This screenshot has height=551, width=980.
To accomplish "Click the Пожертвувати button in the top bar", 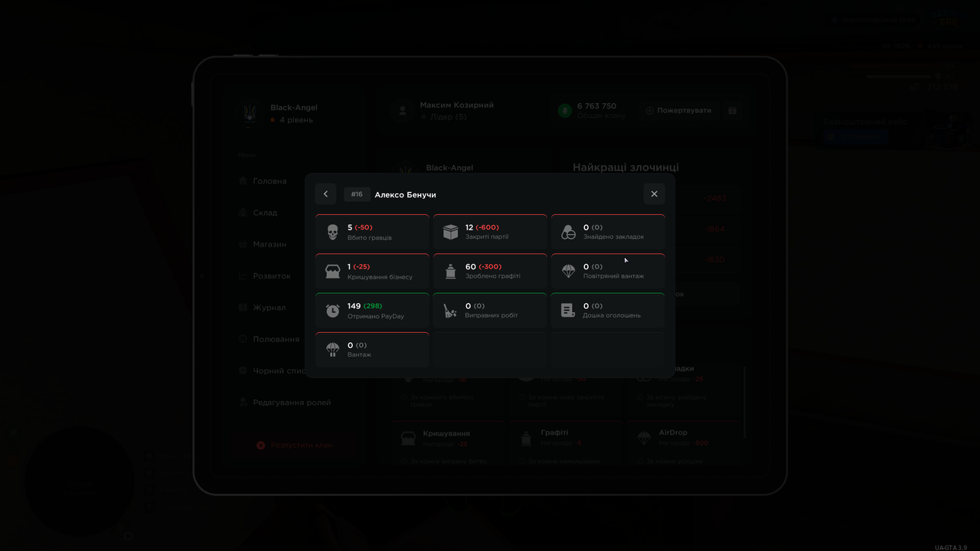I will [x=678, y=111].
